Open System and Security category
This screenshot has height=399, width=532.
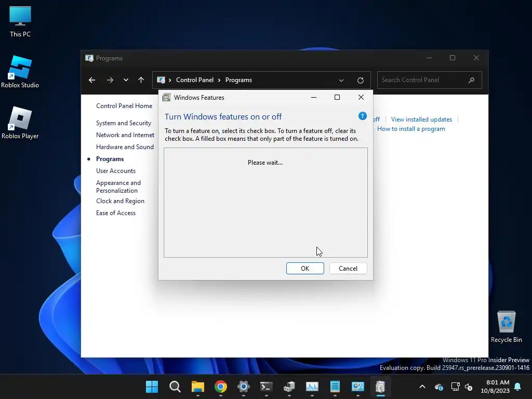[124, 123]
